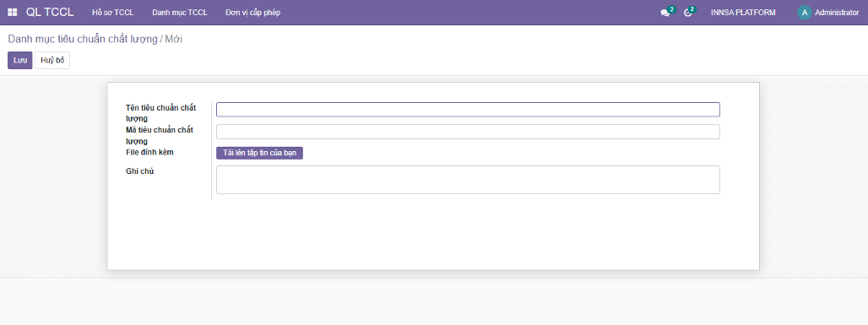Open the Đơn vị cấp phép menu
The height and width of the screenshot is (325, 868).
[253, 12]
